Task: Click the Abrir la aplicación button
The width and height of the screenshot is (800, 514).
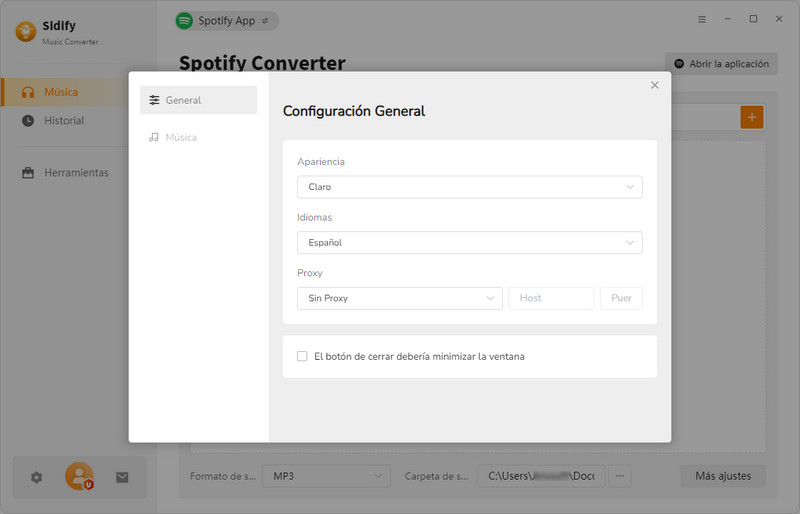Action: (721, 64)
